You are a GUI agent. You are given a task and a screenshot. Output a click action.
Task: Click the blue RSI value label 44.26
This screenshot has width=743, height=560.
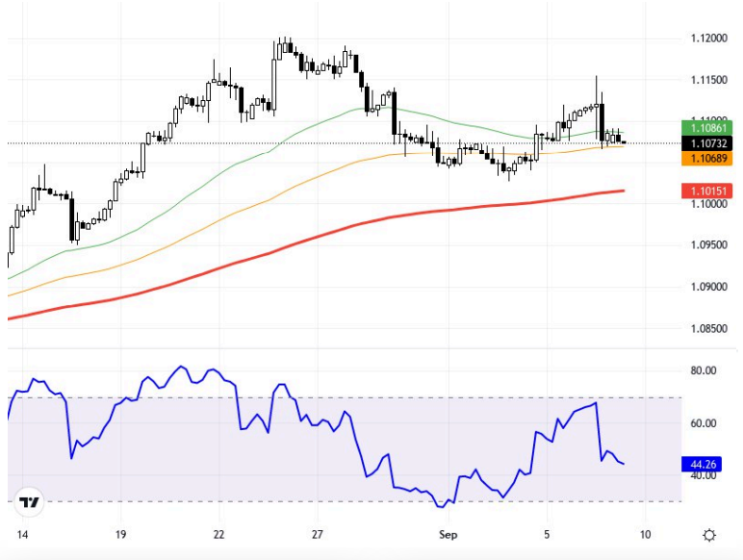click(702, 464)
